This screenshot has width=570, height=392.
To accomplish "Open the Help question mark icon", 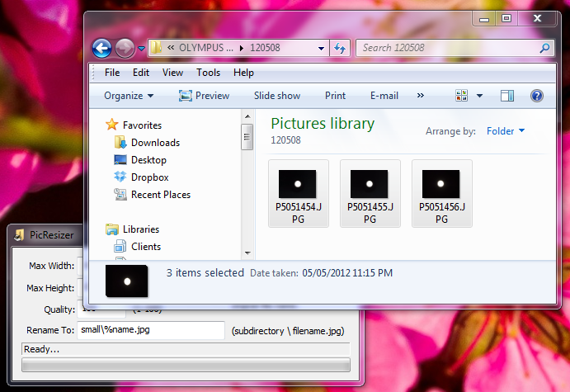I will click(x=536, y=96).
